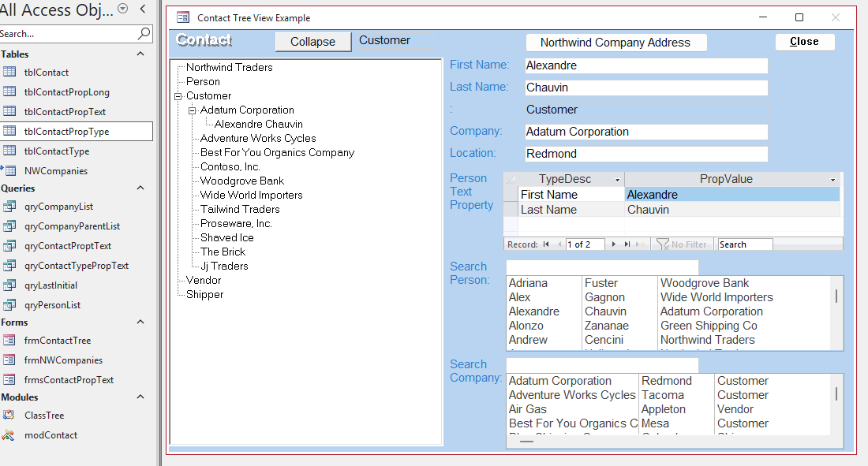This screenshot has height=466, width=868.
Task: Click the tblContactPropText table icon
Action: pos(9,110)
